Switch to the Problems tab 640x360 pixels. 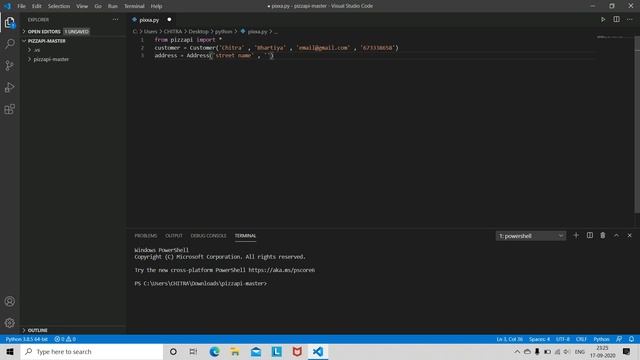146,236
